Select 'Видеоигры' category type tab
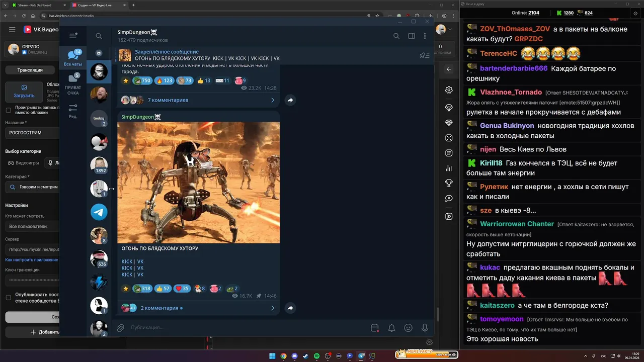This screenshot has height=362, width=644. tap(23, 163)
